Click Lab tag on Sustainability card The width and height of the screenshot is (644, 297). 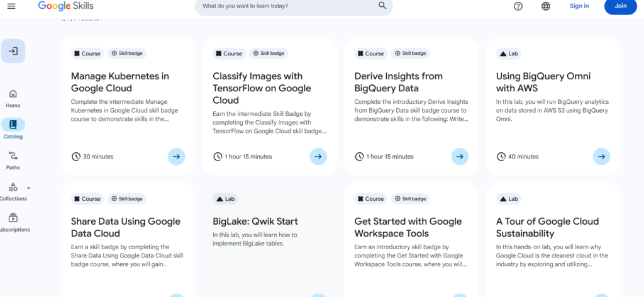point(509,199)
